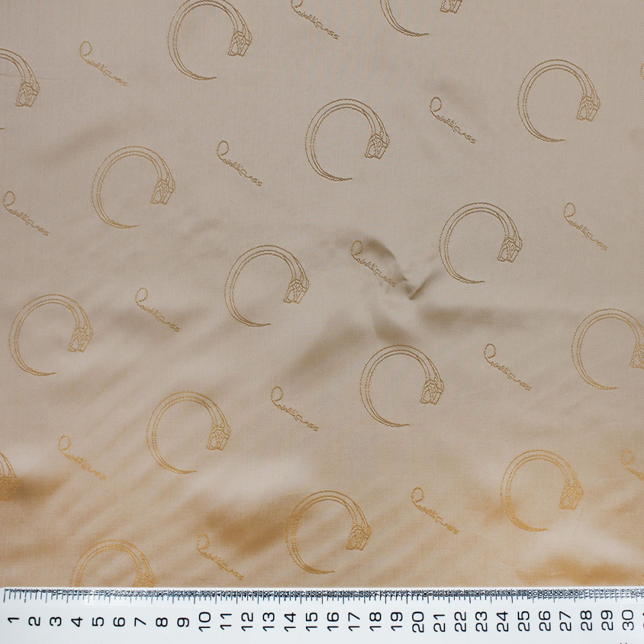This screenshot has width=644, height=644.
Task: Click the number 30 on the ruler
Action: tap(630, 621)
